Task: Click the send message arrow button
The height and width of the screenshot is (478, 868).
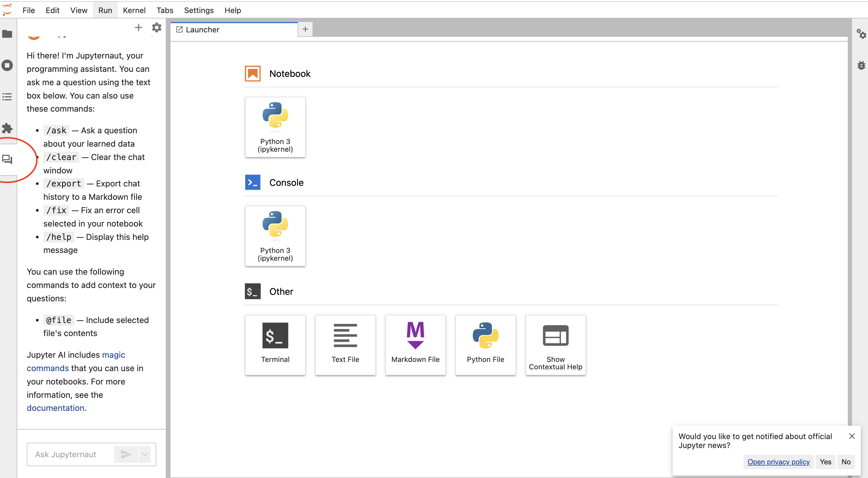Action: coord(126,454)
